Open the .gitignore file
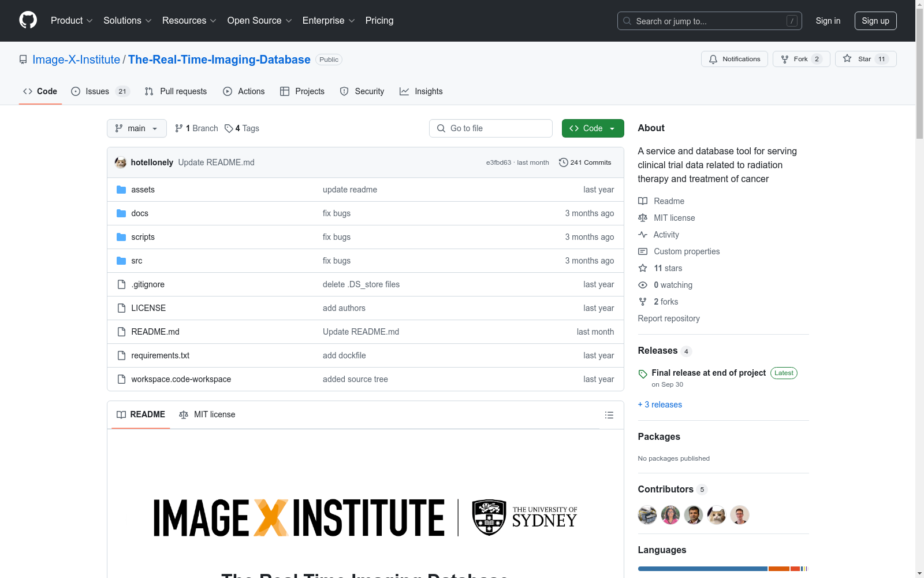Viewport: 924px width, 578px height. pos(148,284)
